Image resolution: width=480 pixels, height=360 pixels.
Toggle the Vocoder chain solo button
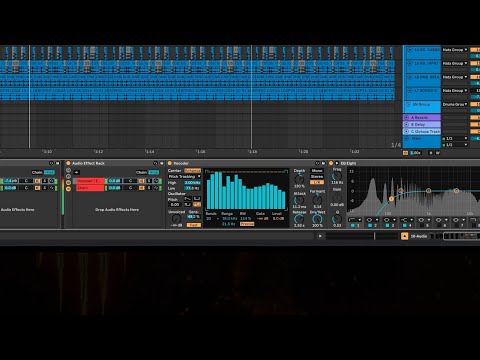[x=149, y=181]
